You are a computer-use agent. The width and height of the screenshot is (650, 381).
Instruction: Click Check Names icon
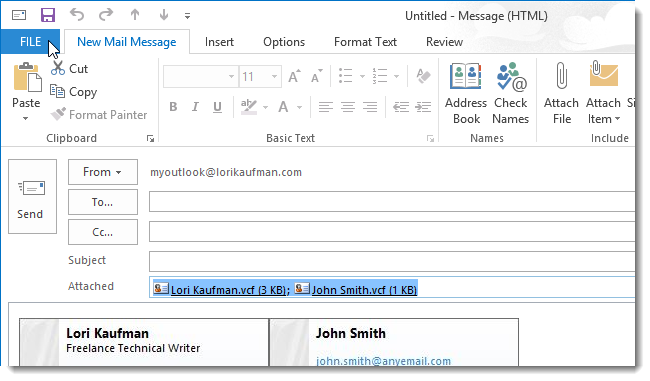[x=511, y=94]
